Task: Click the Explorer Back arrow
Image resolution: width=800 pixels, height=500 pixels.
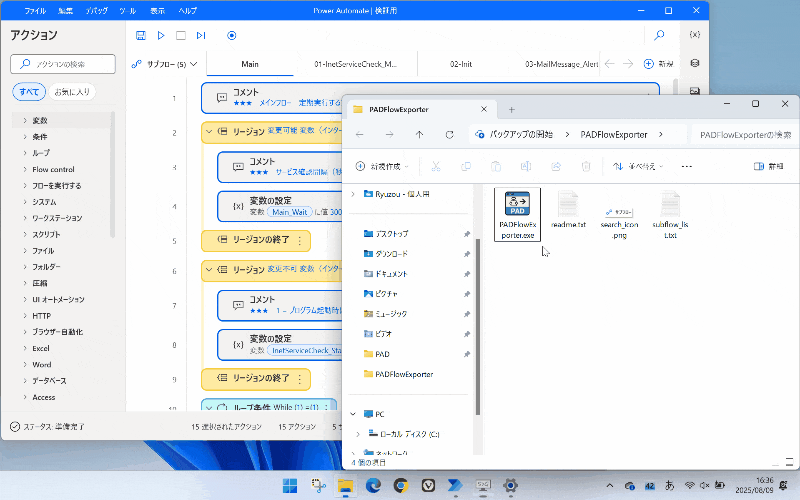Action: pos(360,135)
